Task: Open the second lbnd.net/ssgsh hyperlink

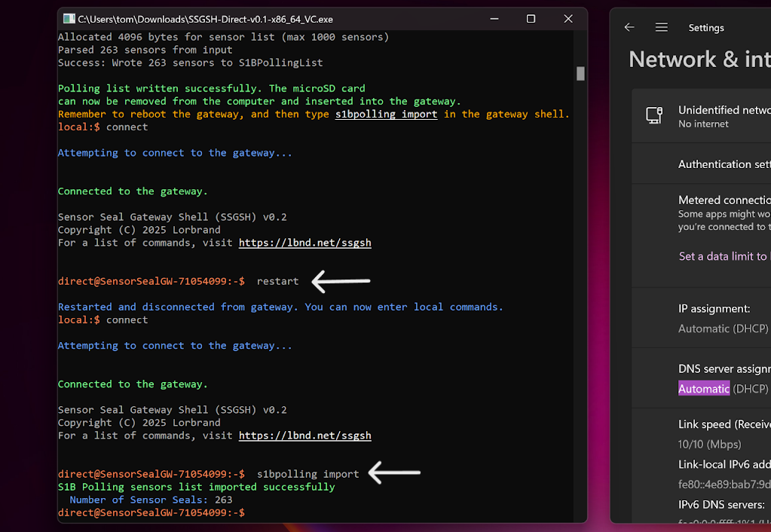Action: (304, 435)
